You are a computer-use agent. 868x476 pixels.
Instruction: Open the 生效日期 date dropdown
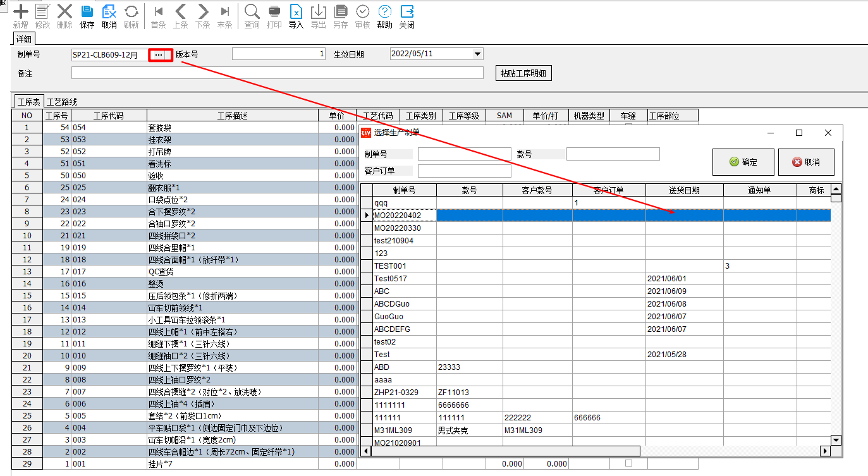(x=478, y=54)
